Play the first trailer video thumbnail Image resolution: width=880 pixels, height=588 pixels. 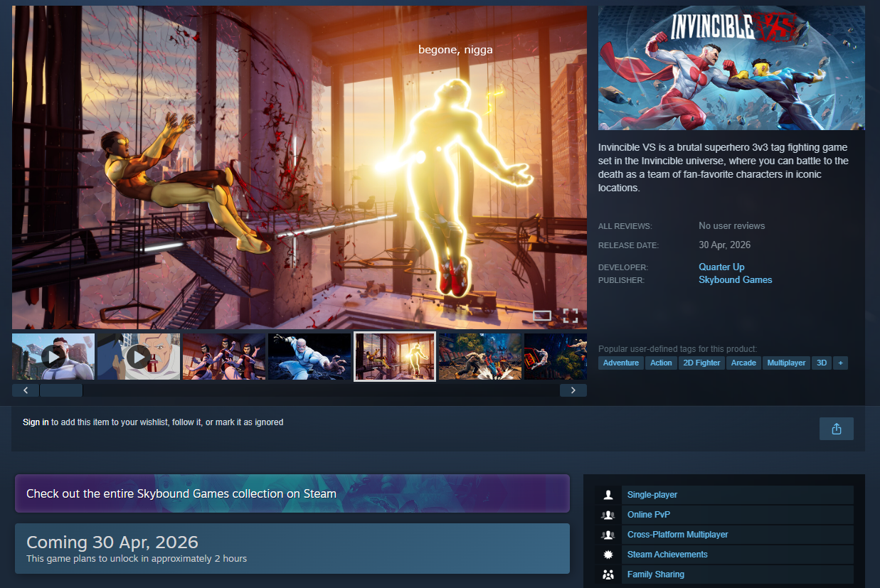(x=53, y=356)
